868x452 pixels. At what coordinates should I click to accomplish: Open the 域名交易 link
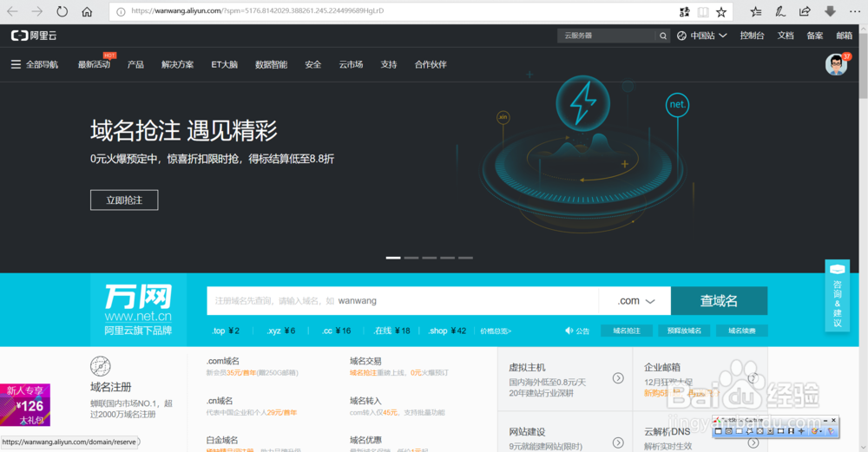(x=366, y=361)
